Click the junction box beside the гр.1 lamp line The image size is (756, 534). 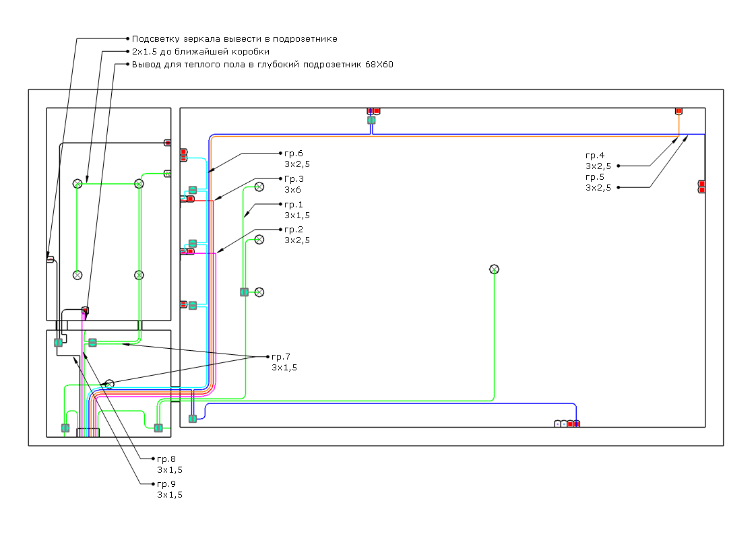(245, 292)
